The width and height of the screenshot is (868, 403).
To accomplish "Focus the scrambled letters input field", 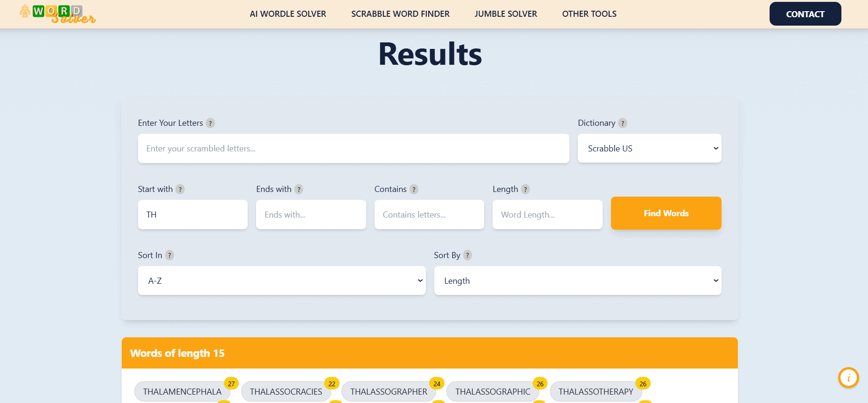I will tap(354, 149).
